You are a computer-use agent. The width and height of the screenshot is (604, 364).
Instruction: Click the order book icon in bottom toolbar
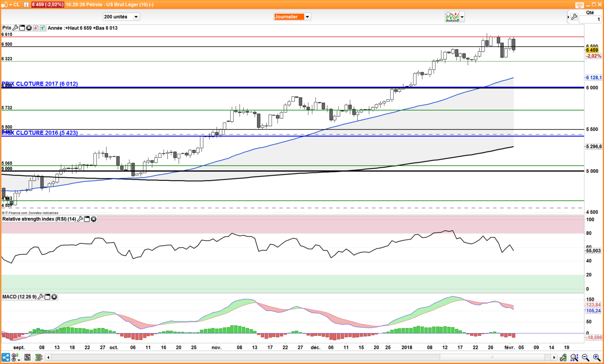click(39, 357)
